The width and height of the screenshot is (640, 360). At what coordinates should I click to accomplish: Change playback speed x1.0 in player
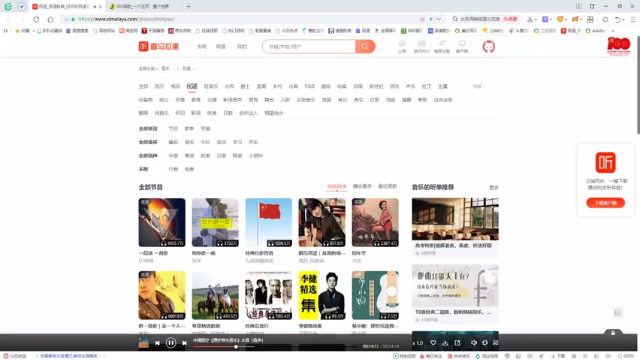[418, 343]
